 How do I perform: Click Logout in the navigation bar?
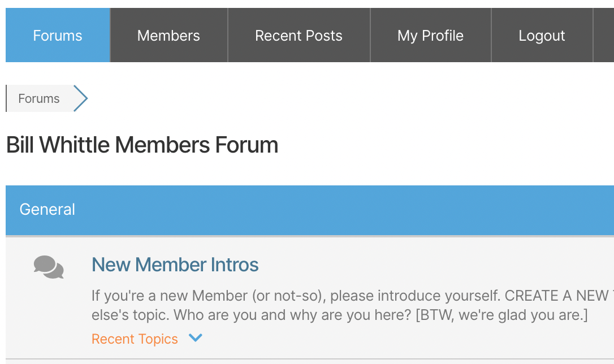pos(542,36)
